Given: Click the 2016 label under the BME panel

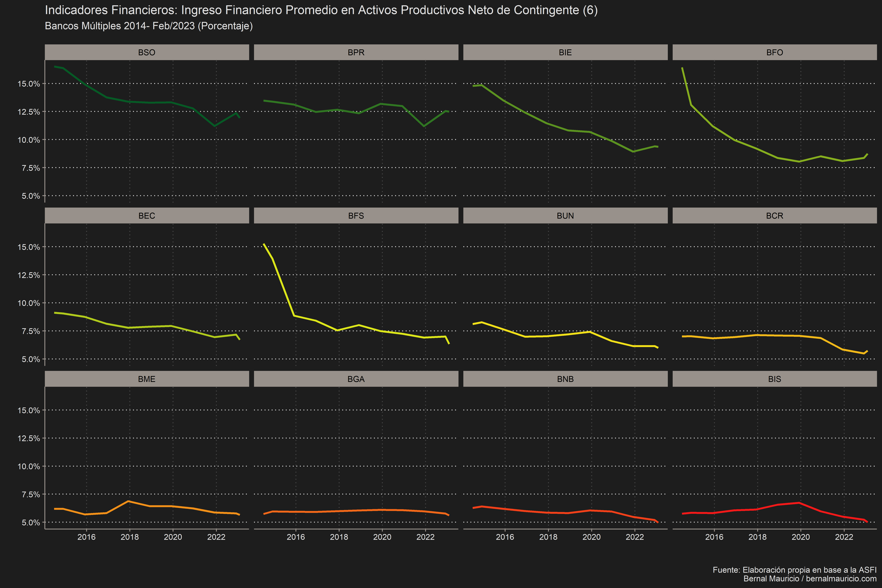Looking at the screenshot, I should 87,537.
